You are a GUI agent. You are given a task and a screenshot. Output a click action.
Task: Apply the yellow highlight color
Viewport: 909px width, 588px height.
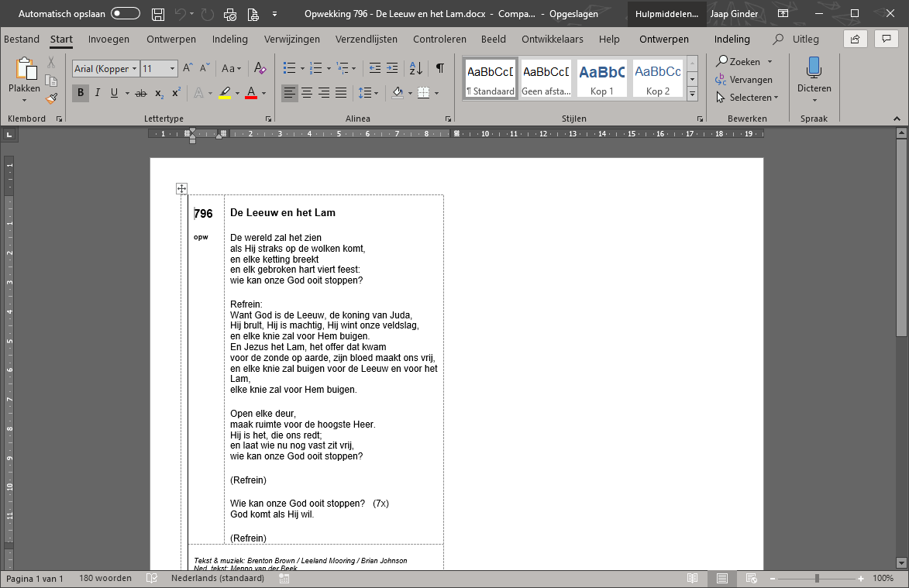click(x=225, y=93)
